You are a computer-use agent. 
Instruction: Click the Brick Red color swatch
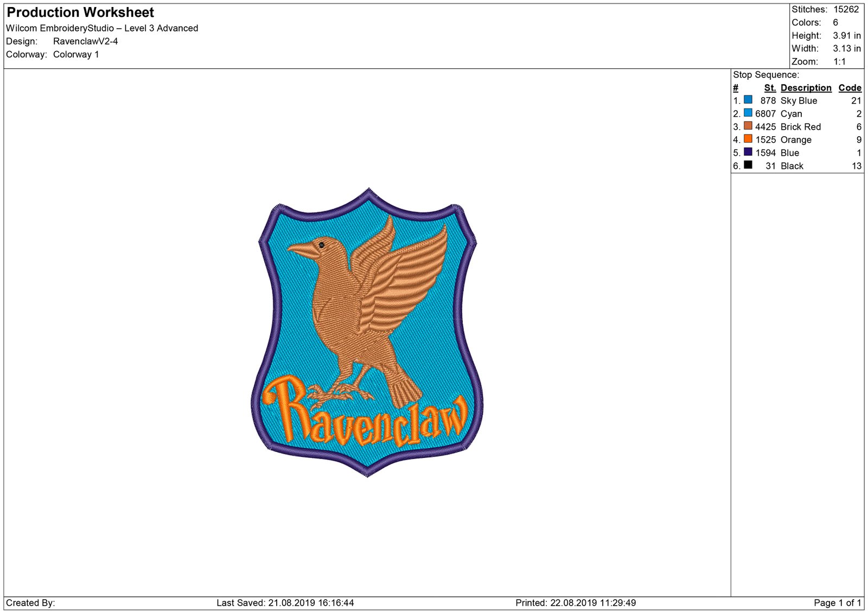click(x=748, y=126)
